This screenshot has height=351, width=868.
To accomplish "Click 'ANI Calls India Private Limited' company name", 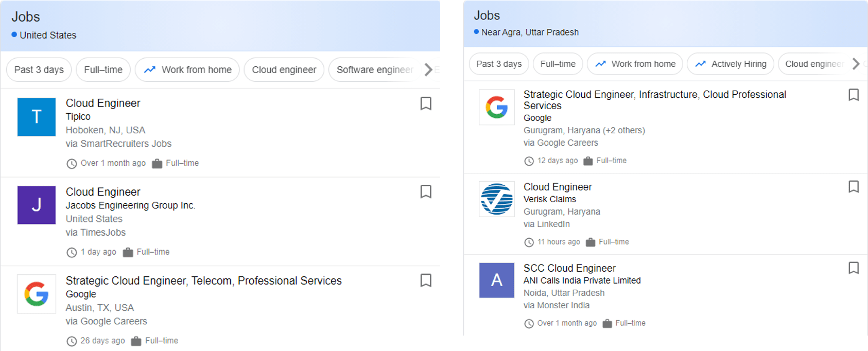I will pos(582,280).
